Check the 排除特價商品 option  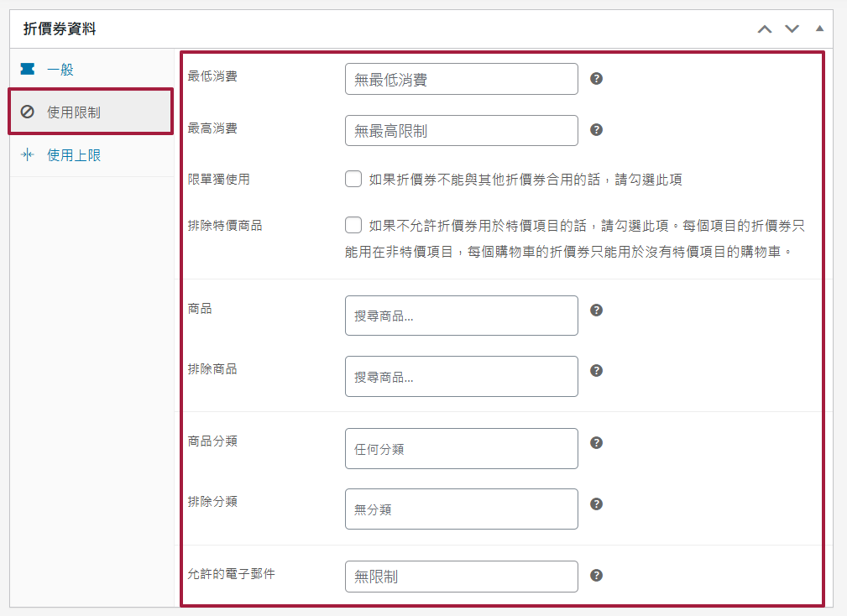[x=353, y=225]
